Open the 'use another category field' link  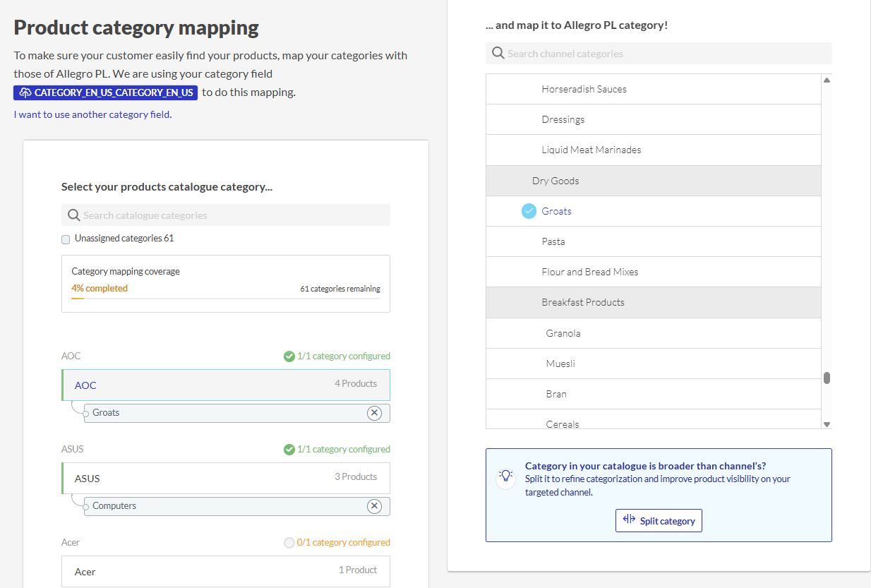click(x=92, y=114)
